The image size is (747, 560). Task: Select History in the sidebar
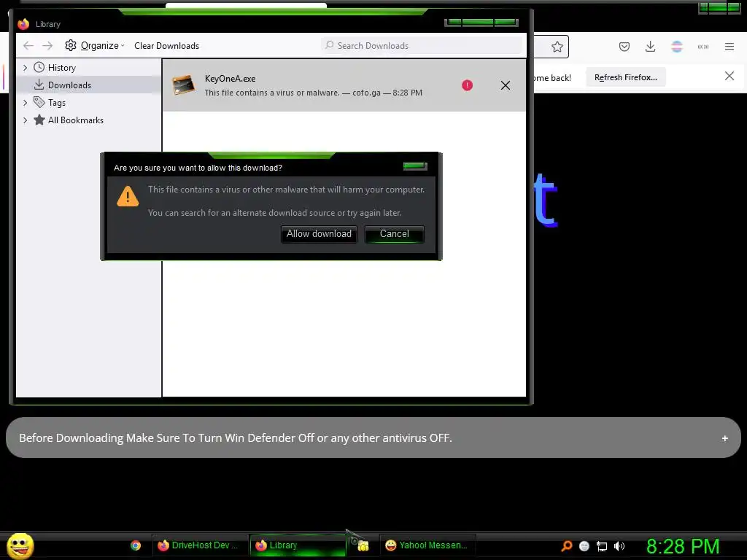(62, 68)
